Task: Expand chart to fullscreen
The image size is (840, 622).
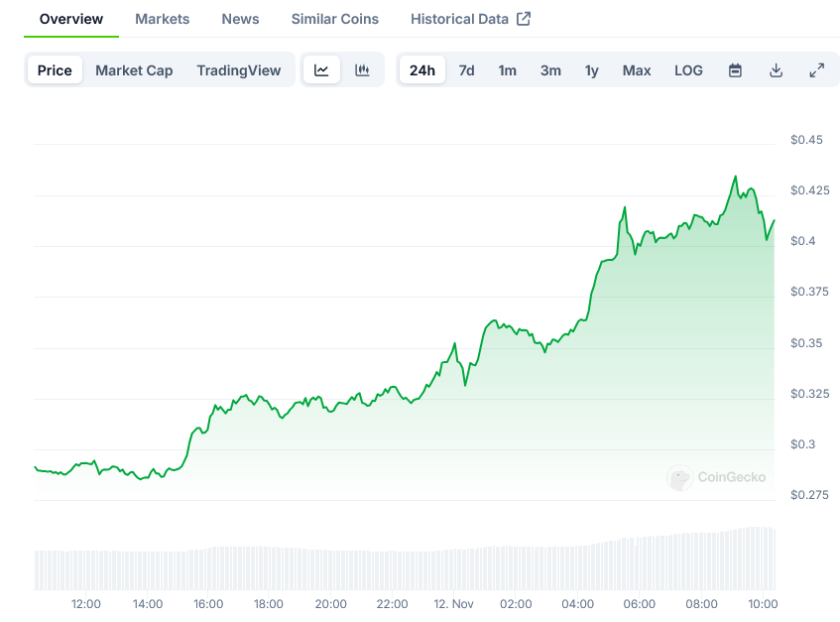Action: (x=816, y=70)
